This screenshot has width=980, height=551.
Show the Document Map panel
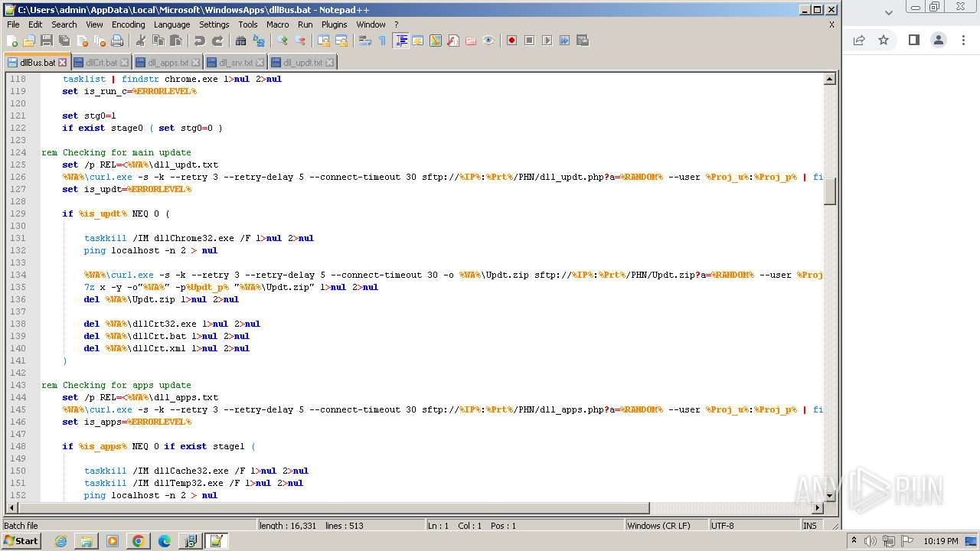(x=436, y=41)
